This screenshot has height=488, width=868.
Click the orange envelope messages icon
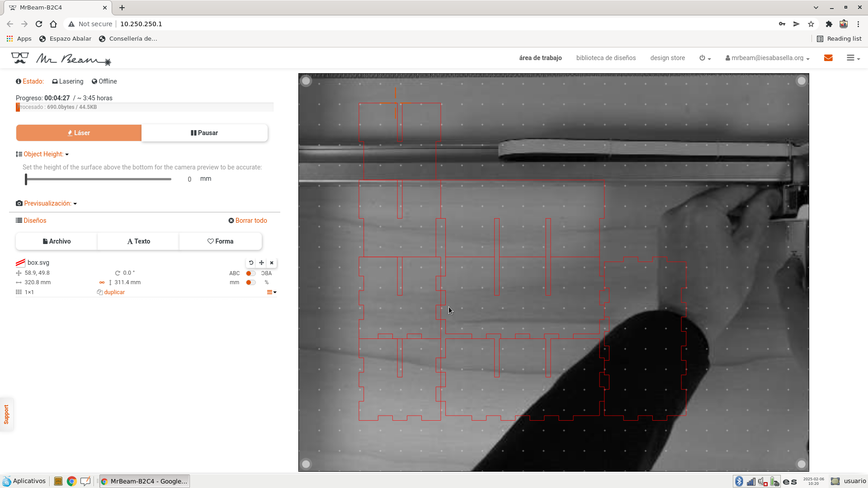828,58
